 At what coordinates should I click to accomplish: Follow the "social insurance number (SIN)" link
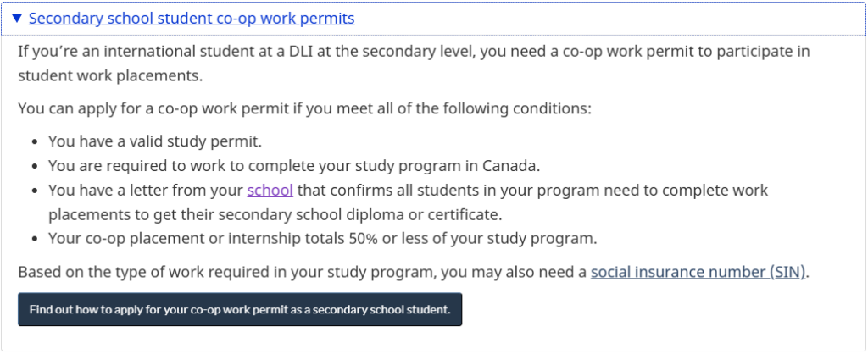tap(698, 272)
